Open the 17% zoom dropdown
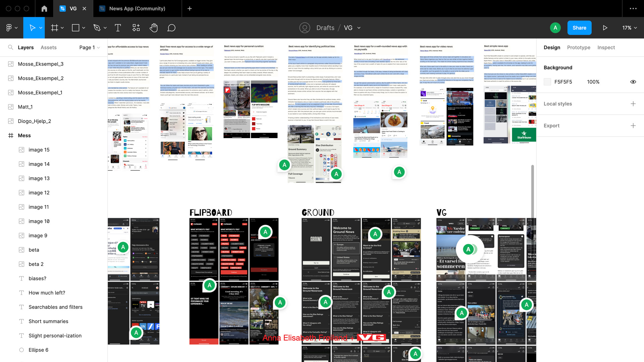The height and width of the screenshot is (362, 644). tap(630, 28)
